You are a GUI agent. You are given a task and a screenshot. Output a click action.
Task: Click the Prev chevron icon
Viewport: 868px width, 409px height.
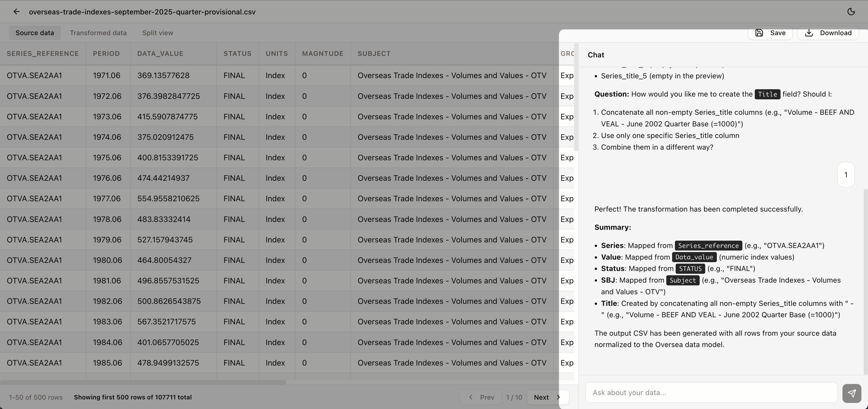[x=471, y=397]
